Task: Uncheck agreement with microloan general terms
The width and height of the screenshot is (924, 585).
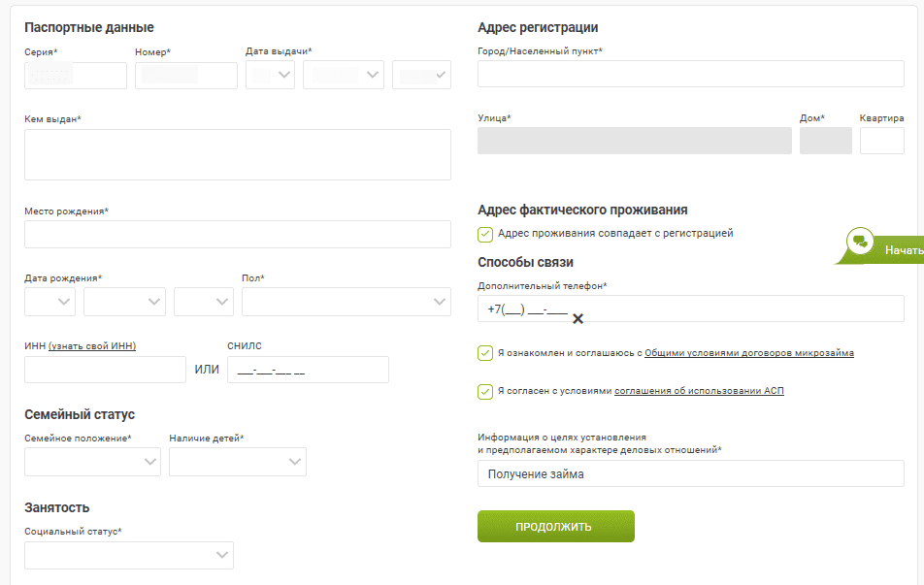Action: point(485,353)
